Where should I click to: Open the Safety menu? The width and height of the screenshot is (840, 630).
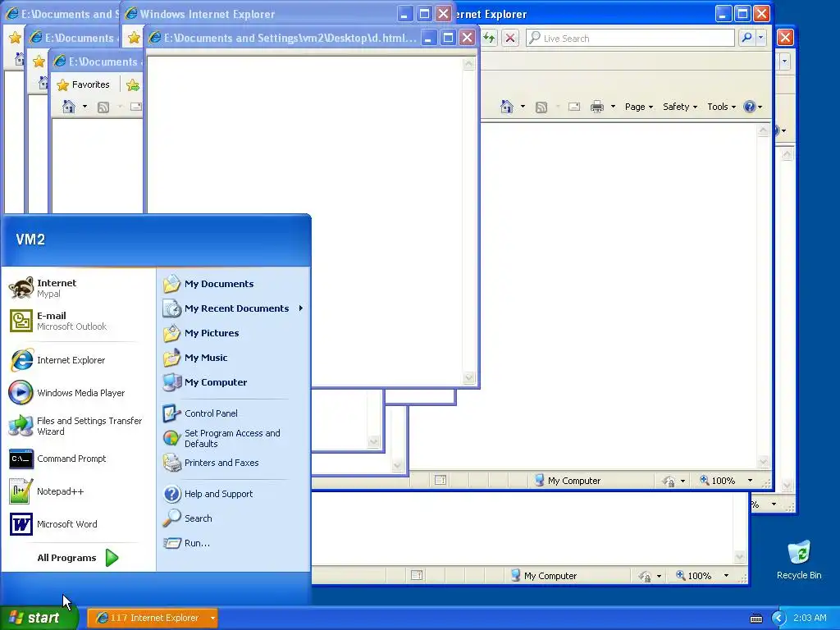coord(680,107)
